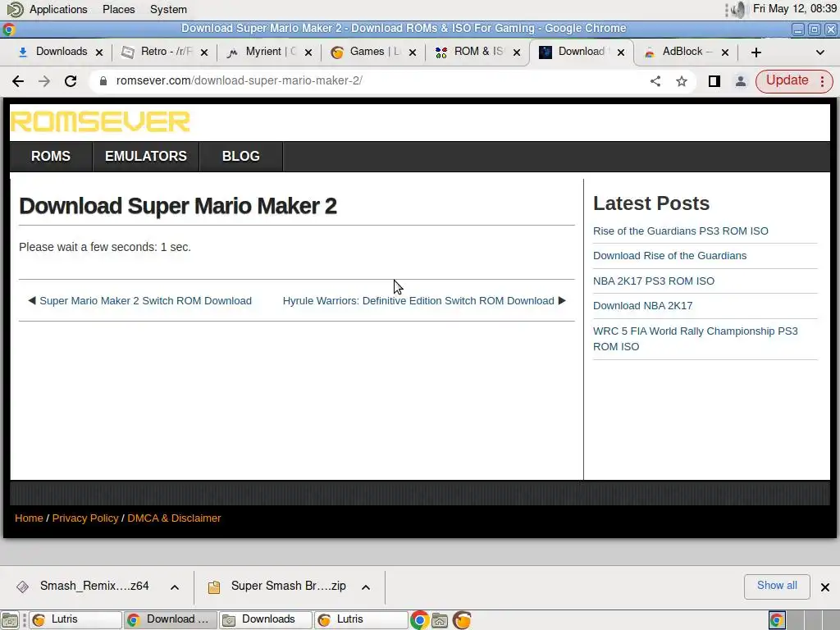Screen dimensions: 840x630
Task: Expand the tab search dropdown
Action: [x=819, y=52]
